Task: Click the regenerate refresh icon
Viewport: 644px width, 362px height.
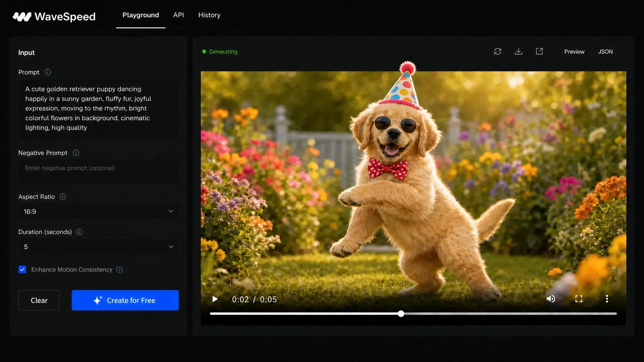Action: tap(498, 52)
